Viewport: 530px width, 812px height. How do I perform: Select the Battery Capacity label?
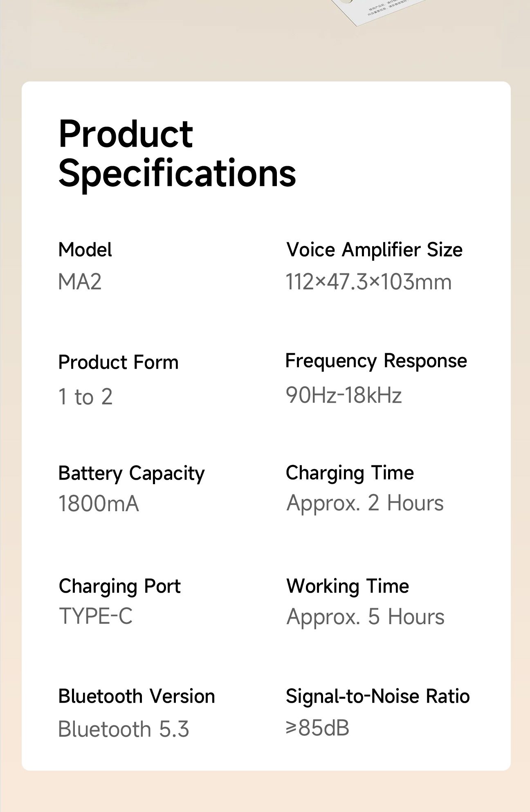(131, 474)
